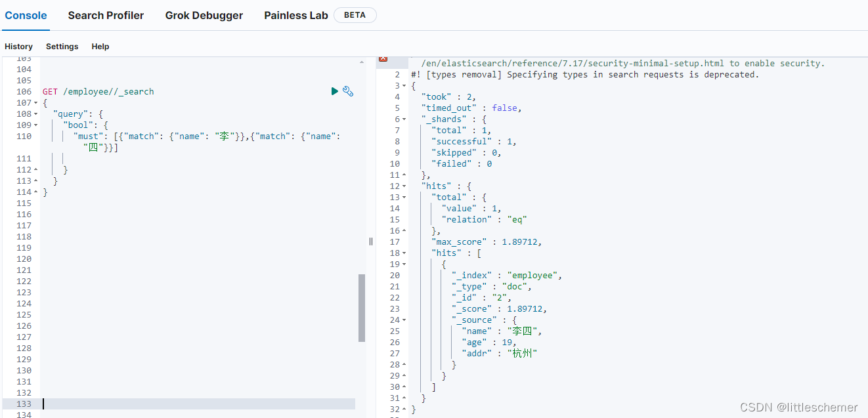Screen dimensions: 868x418
Task: Click the green play icon to send request
Action: [335, 91]
